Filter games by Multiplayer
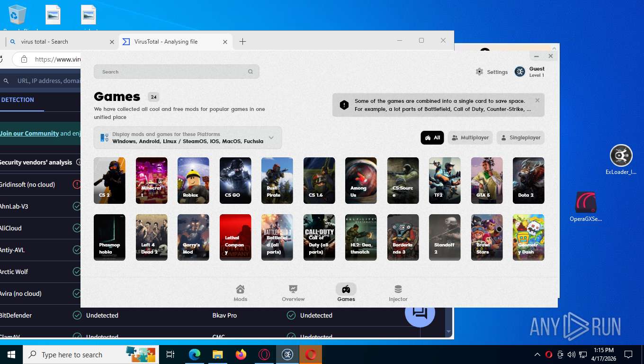Screen dimensions: 644x364 coord(470,137)
